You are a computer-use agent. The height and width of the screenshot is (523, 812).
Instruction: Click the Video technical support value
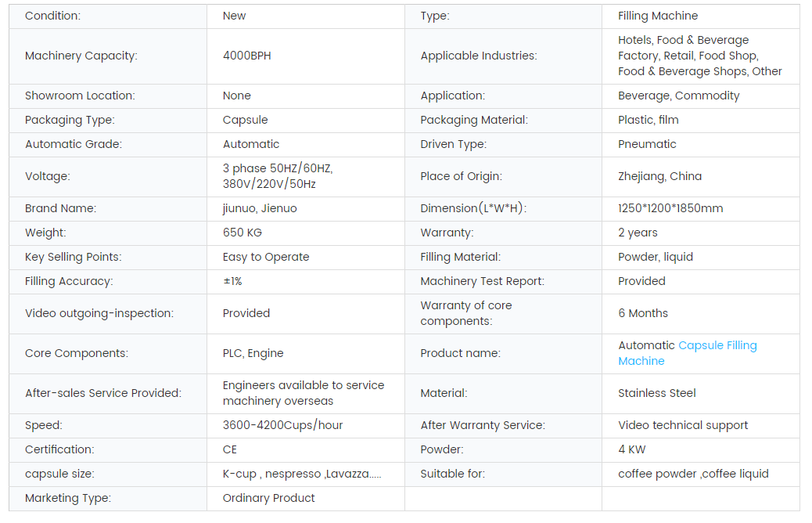pos(683,425)
